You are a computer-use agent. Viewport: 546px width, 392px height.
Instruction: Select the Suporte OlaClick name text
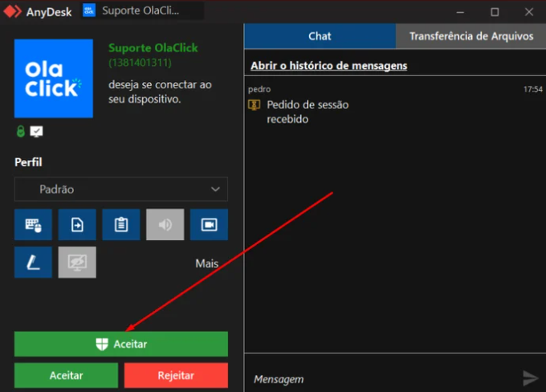(153, 47)
